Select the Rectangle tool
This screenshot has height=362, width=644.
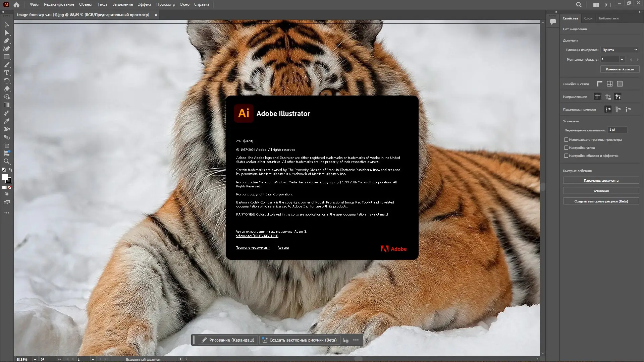(x=6, y=57)
